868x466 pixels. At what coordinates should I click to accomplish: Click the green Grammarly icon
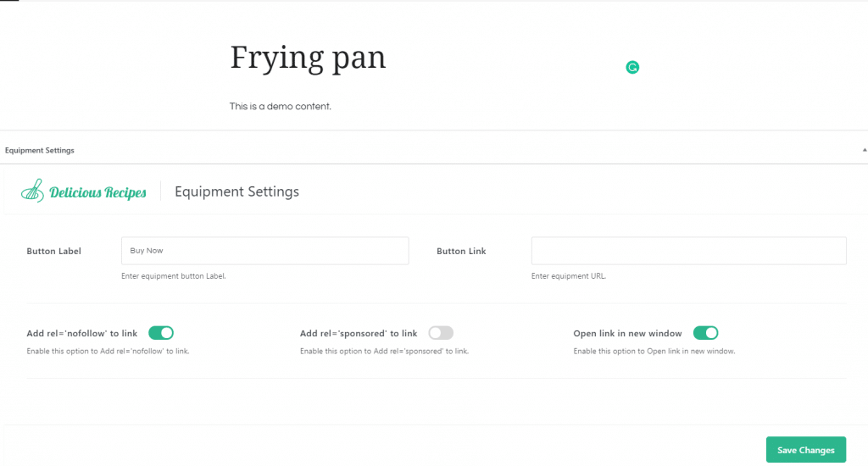coord(632,68)
